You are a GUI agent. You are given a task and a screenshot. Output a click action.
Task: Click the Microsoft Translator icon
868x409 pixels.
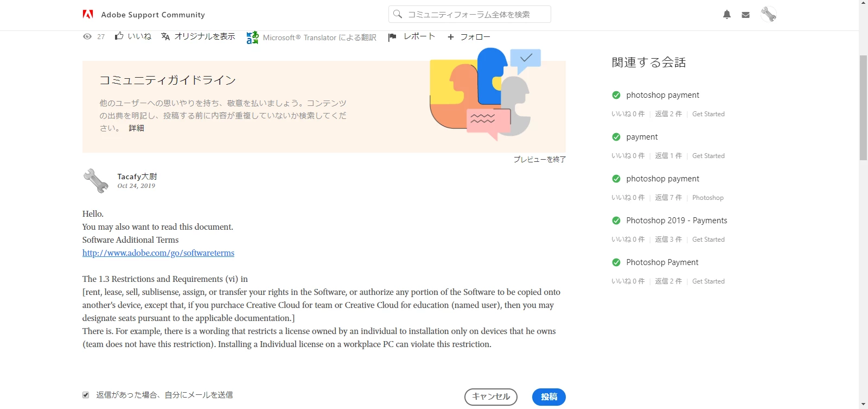252,37
